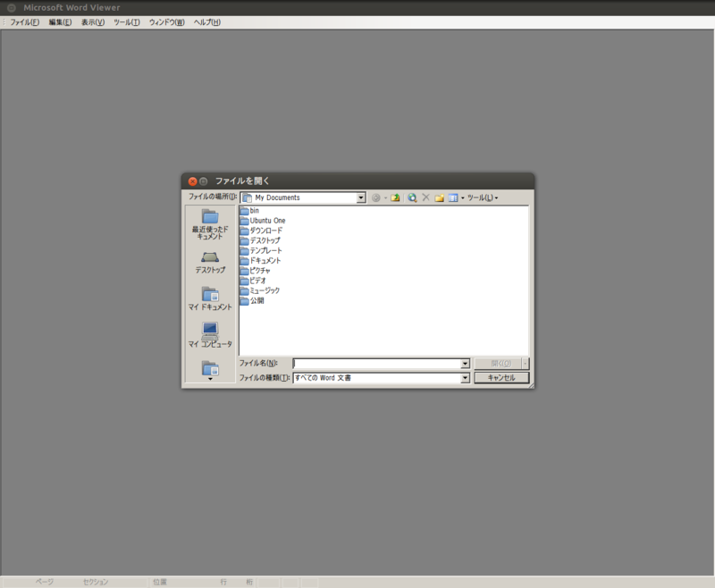Screen dimensions: 715x588
Task: Click the Views icon in dialog toolbar
Action: click(453, 197)
